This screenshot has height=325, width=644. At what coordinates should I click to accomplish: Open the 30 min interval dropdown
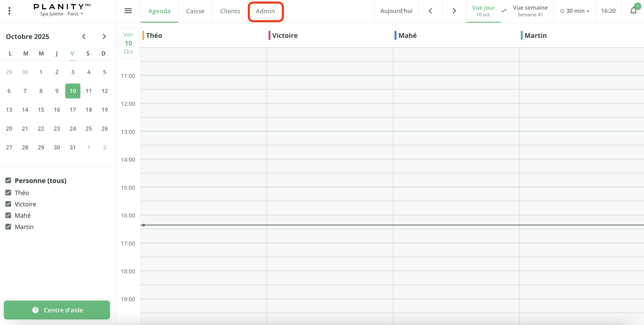click(x=575, y=11)
